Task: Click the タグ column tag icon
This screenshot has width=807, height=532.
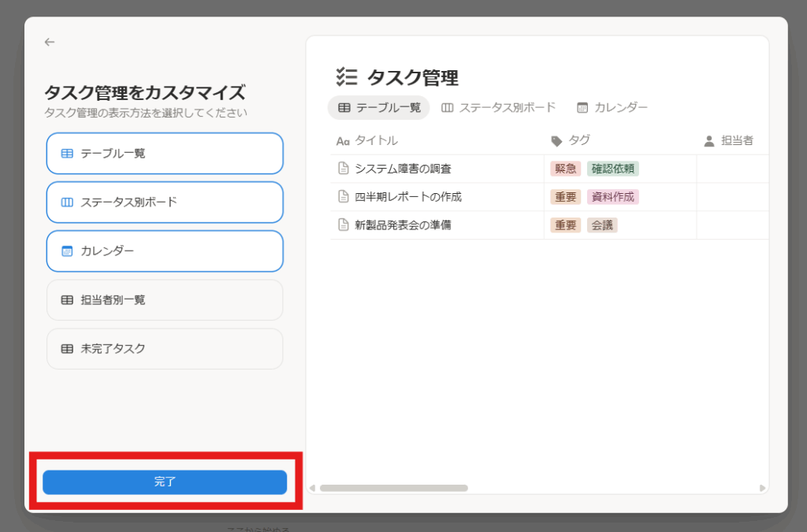Action: click(x=556, y=141)
